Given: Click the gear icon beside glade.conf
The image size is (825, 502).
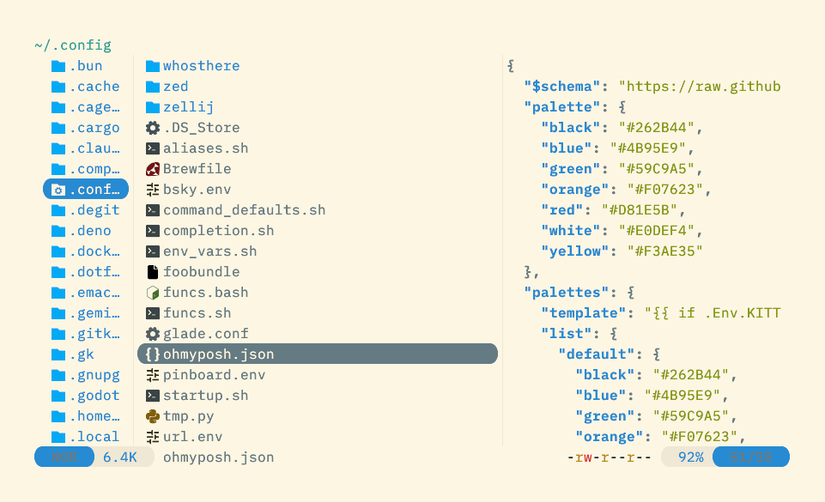Looking at the screenshot, I should click(153, 334).
